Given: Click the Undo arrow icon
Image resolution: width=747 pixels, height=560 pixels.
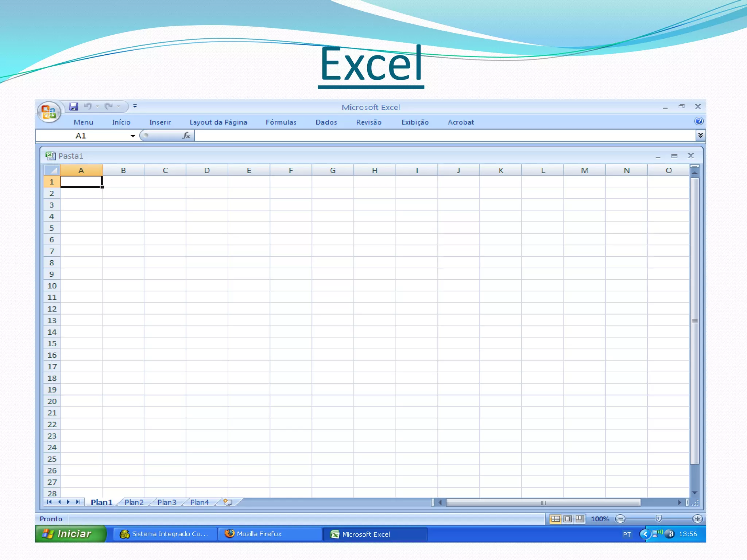Looking at the screenshot, I should tap(88, 106).
